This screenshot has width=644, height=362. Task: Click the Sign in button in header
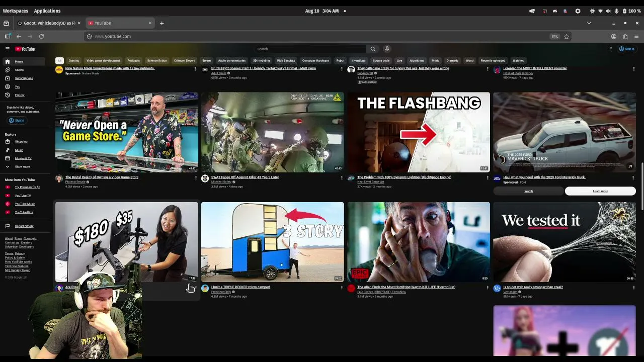coord(627,49)
